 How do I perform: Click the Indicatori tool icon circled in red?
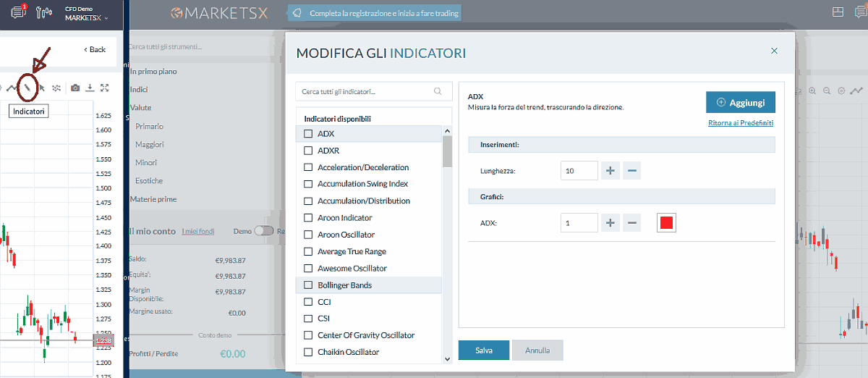point(27,88)
